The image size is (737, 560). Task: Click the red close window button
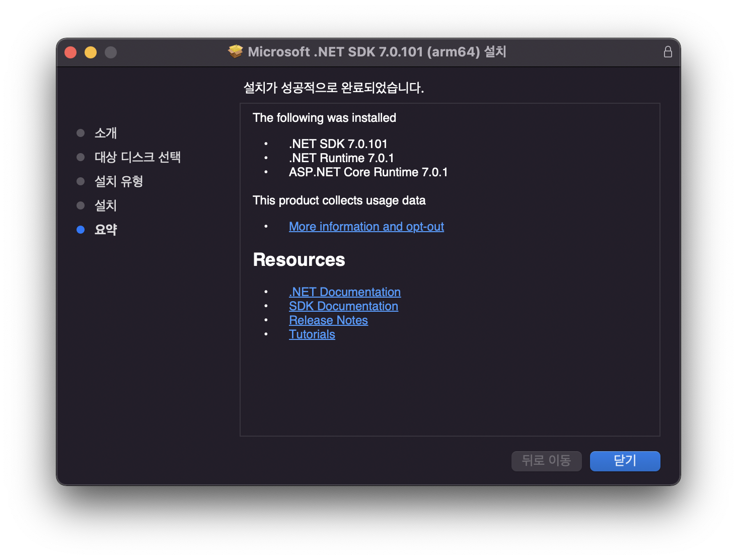70,52
